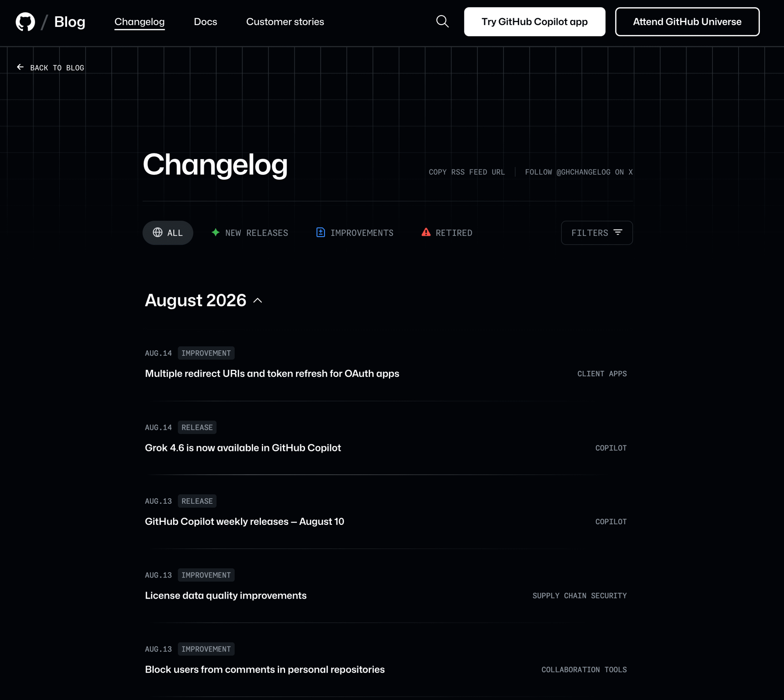Viewport: 784px width, 700px height.
Task: Open the Changelog nav item
Action: pos(140,22)
